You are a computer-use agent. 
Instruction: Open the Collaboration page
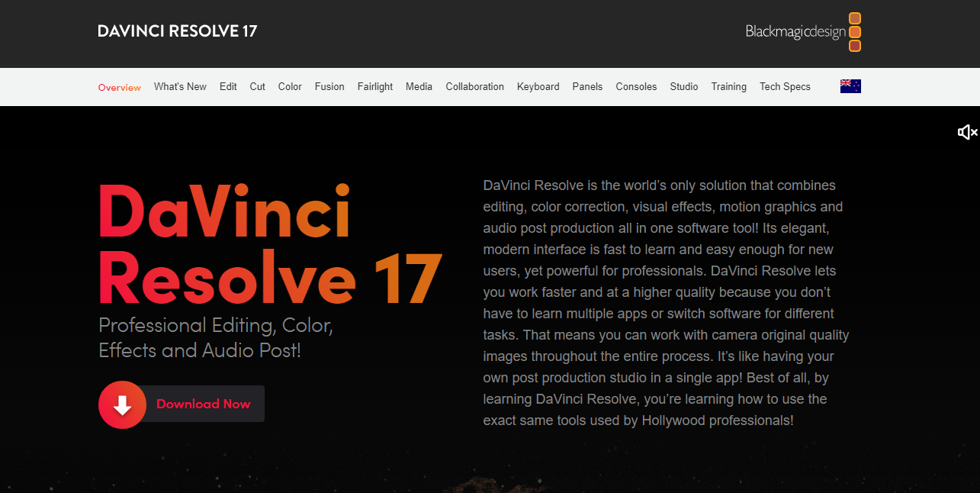click(474, 87)
